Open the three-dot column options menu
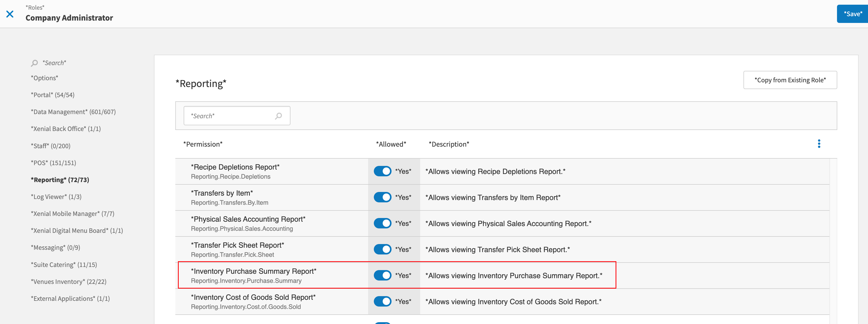The image size is (868, 324). tap(819, 144)
